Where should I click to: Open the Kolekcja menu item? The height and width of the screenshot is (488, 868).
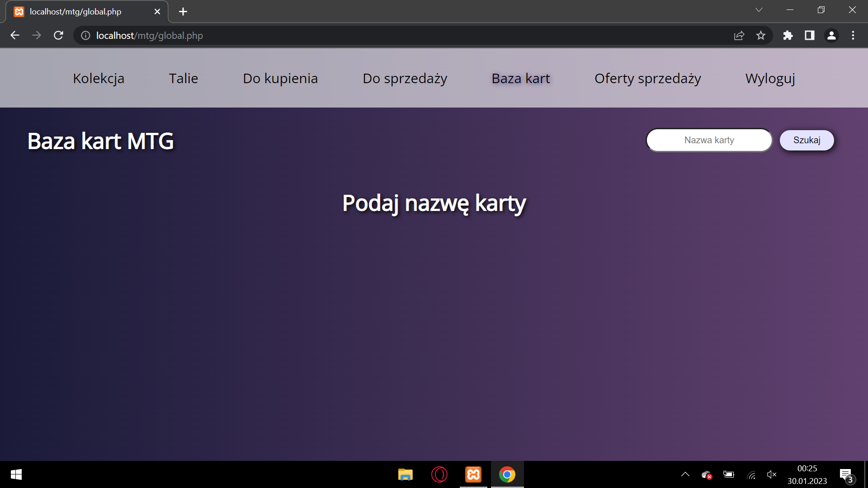[99, 78]
